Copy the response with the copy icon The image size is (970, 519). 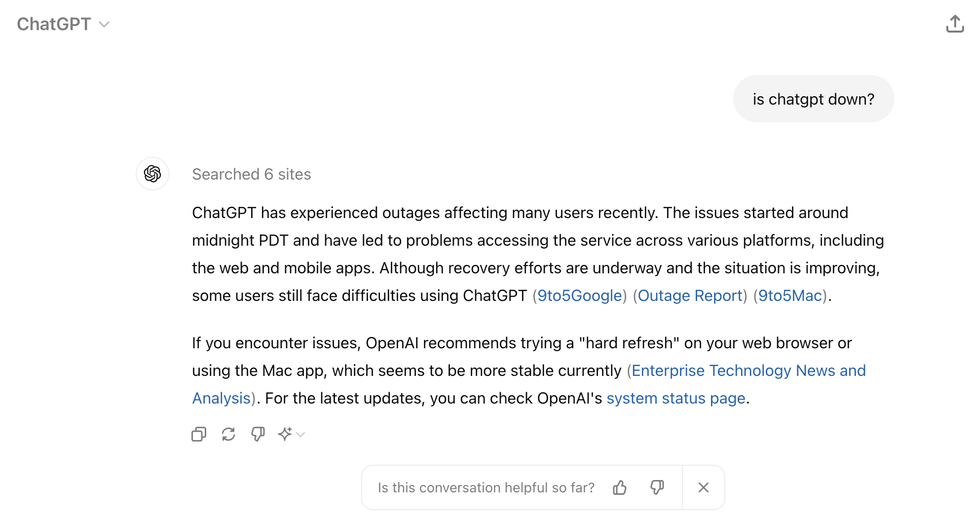pyautogui.click(x=199, y=434)
